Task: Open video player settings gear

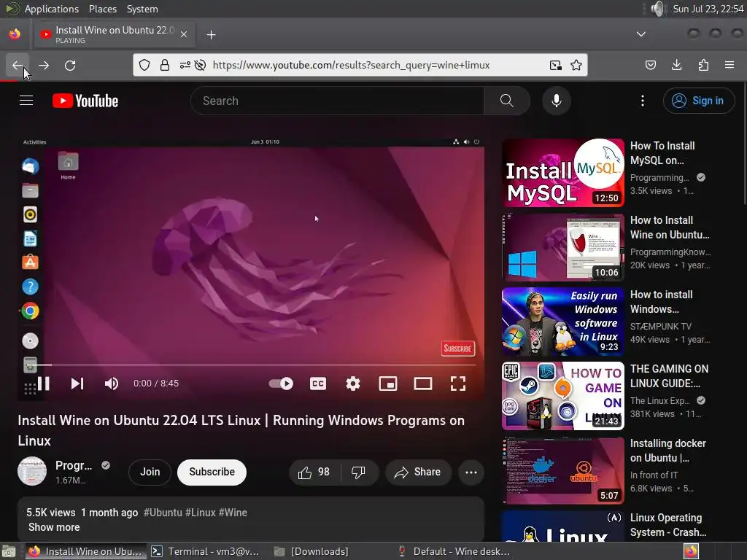Action: (353, 384)
